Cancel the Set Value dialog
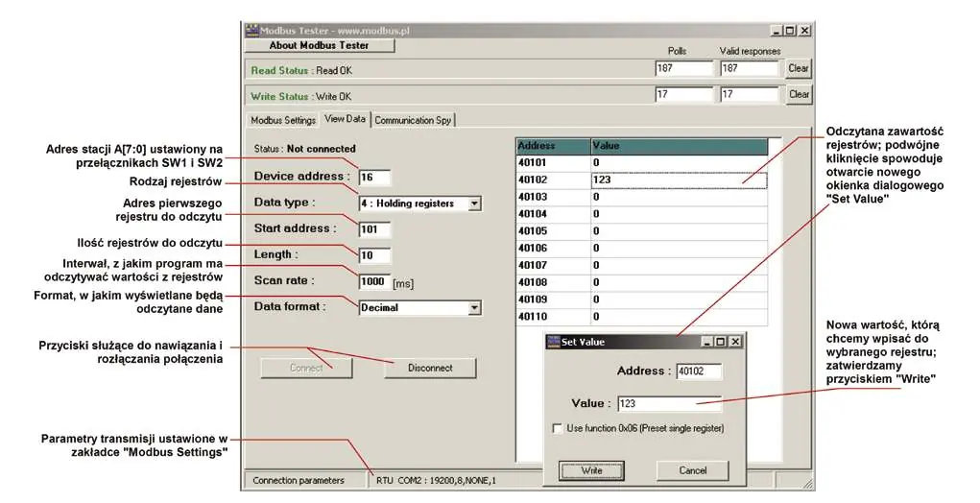Viewport: 980px width, 503px height. [x=692, y=470]
